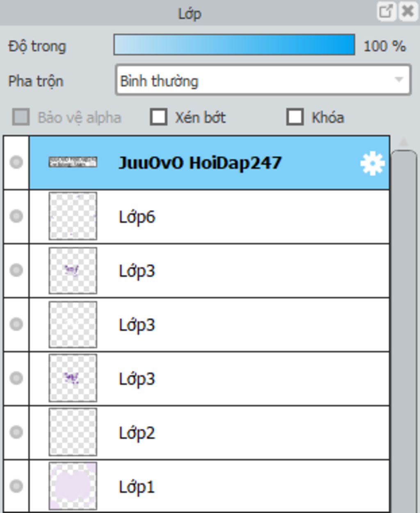
Task: Toggle visibility of JuuOvO HoiDap247 layer
Action: point(16,162)
